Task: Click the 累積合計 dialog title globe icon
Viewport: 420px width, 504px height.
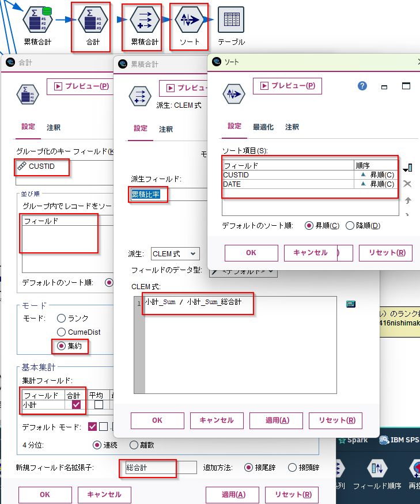Action: pyautogui.click(x=123, y=63)
